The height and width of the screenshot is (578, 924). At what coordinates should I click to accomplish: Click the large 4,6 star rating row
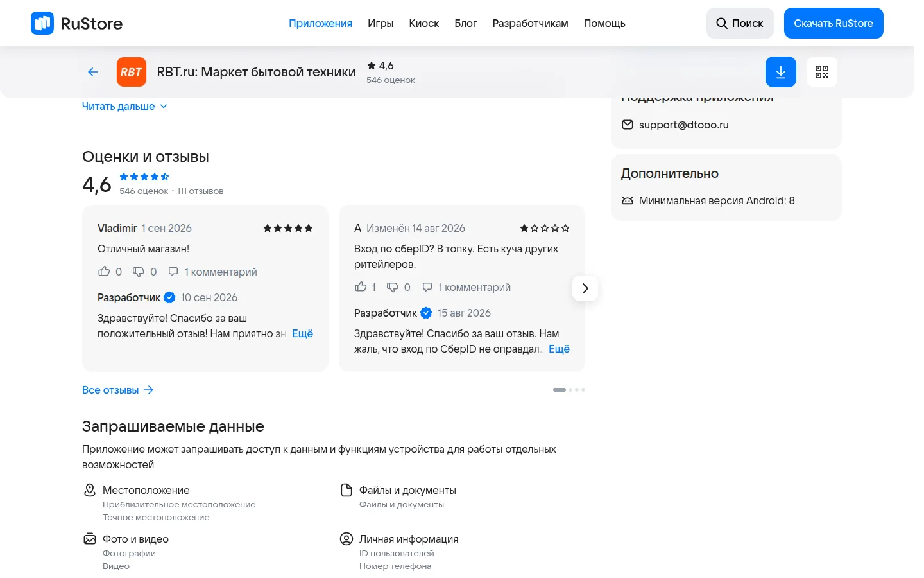click(x=144, y=177)
